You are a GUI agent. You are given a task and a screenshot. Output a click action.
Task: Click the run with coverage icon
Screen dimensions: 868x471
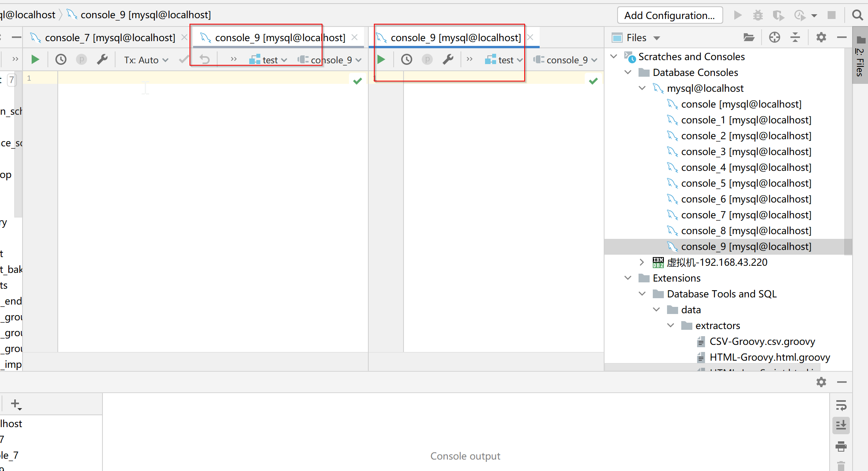click(x=778, y=15)
